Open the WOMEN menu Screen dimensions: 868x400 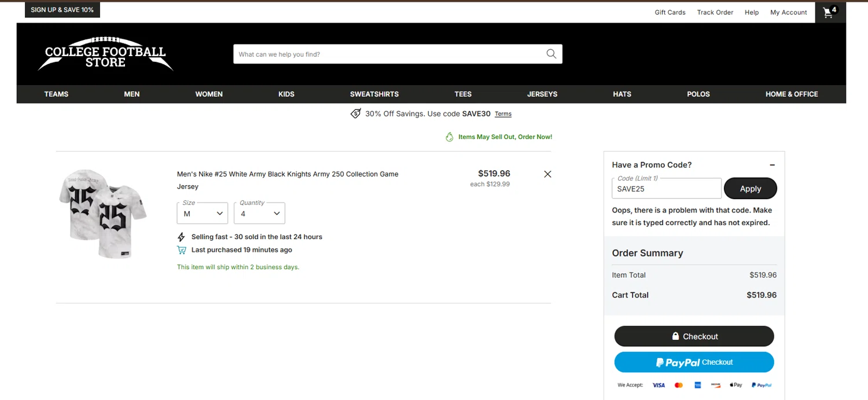pos(209,94)
